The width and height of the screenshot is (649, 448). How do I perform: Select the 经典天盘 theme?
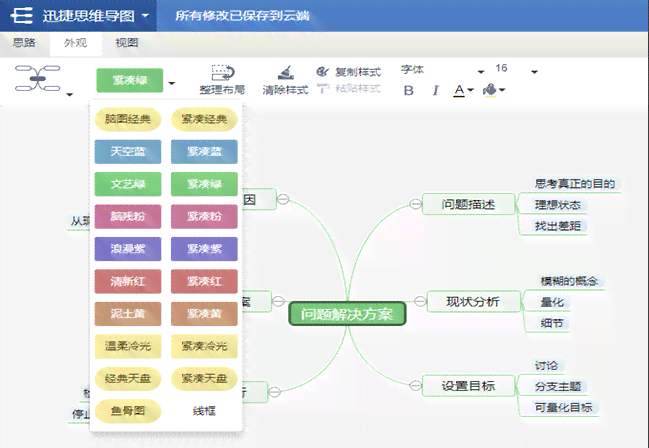click(x=128, y=378)
